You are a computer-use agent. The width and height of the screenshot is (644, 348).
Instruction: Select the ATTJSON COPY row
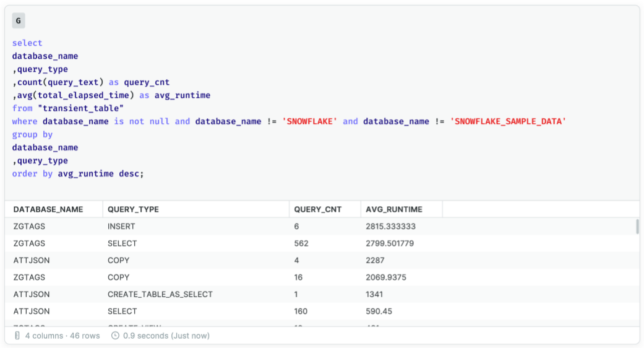click(x=322, y=261)
